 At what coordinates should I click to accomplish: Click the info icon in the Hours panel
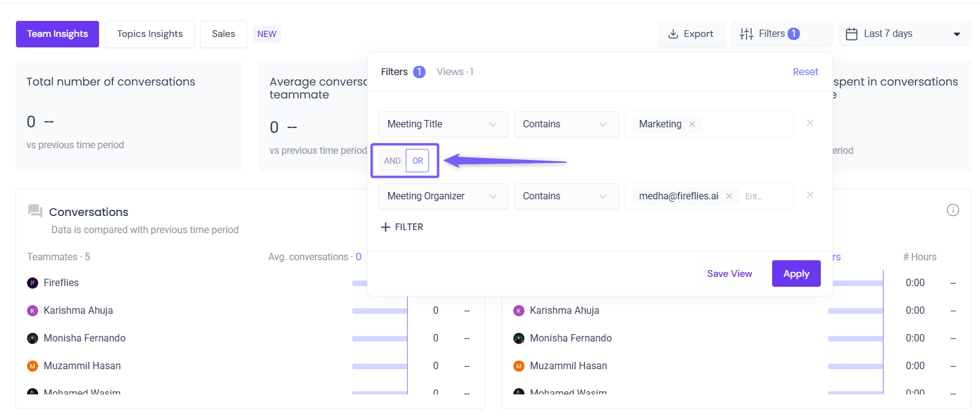(953, 210)
